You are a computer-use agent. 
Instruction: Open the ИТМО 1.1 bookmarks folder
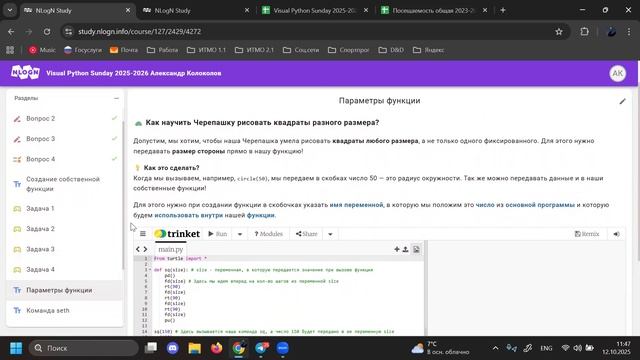206,50
